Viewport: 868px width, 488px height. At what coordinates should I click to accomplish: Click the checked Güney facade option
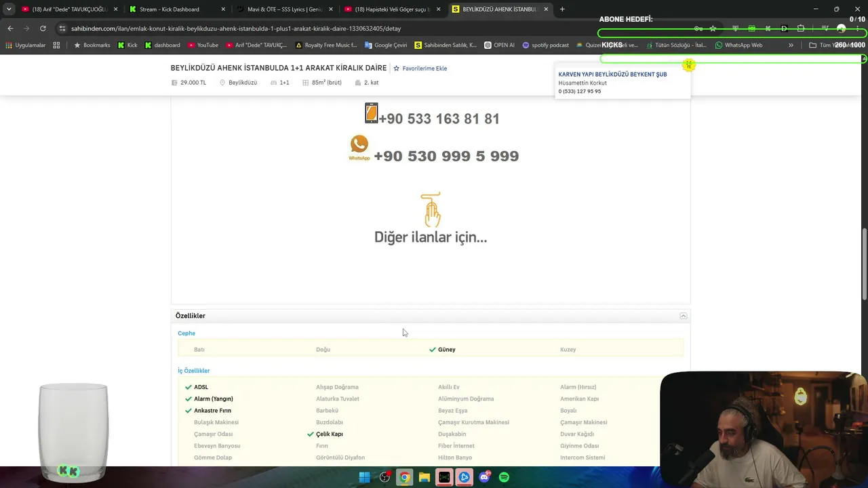[442, 350]
